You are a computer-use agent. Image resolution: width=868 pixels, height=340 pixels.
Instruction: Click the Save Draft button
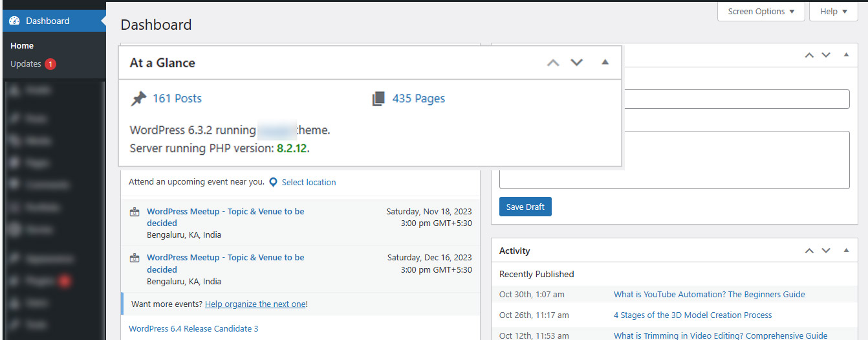[525, 207]
